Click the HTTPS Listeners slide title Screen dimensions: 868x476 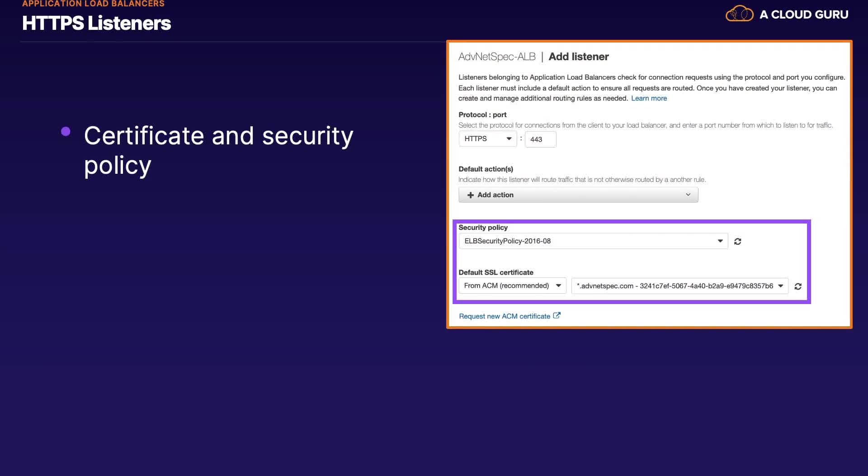[96, 23]
